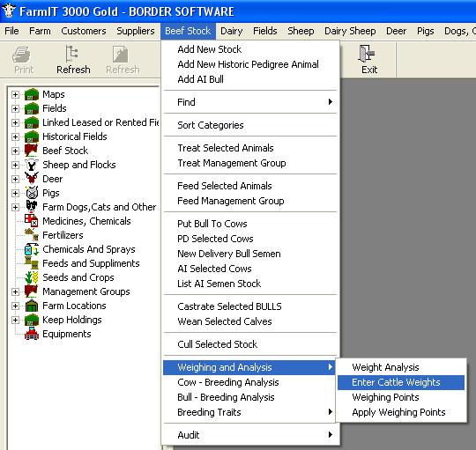Open the Customers menu

[x=84, y=31]
